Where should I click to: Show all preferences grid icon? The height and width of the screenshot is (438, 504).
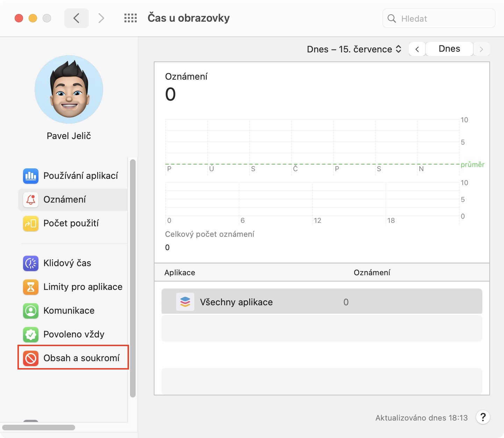[x=130, y=18]
